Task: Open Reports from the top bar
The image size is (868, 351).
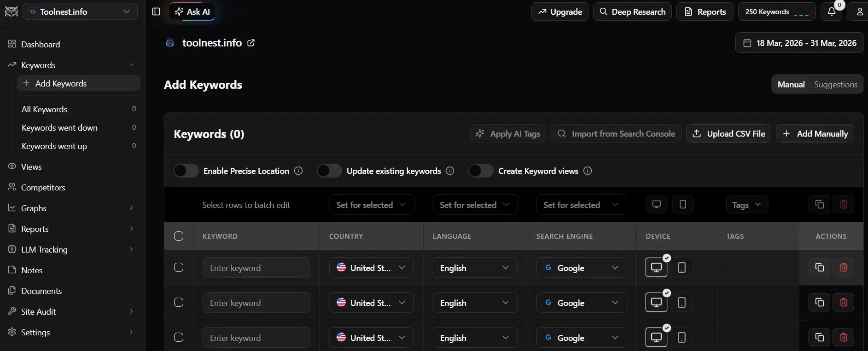Action: pyautogui.click(x=705, y=12)
